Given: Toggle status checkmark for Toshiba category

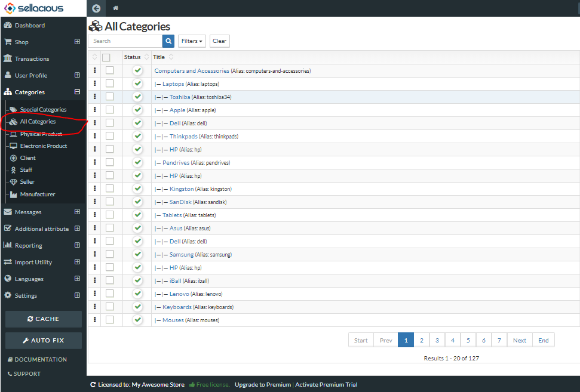Looking at the screenshot, I should click(137, 97).
